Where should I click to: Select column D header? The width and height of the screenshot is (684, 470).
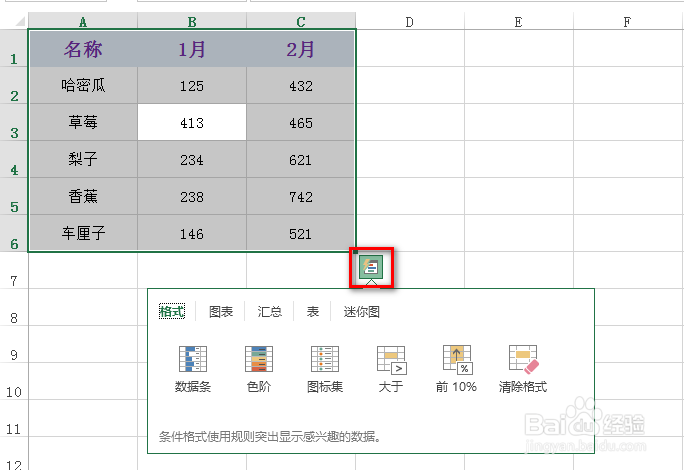[x=410, y=21]
